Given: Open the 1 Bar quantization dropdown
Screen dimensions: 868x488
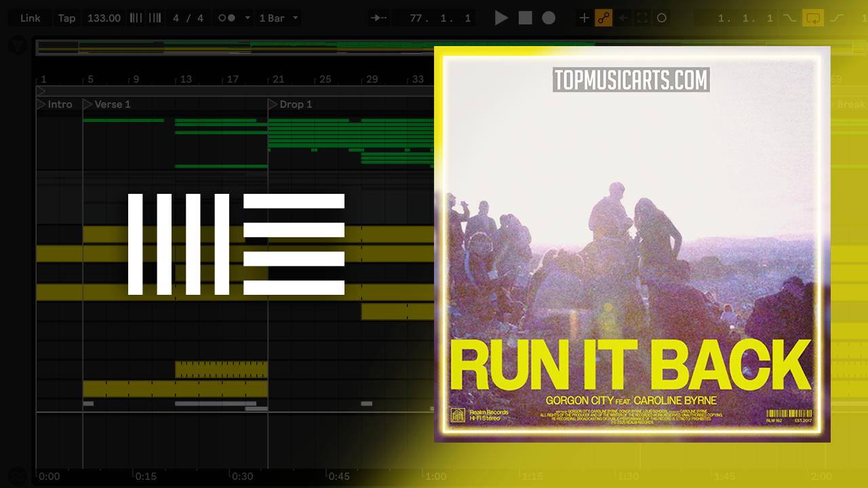Looking at the screenshot, I should click(278, 18).
